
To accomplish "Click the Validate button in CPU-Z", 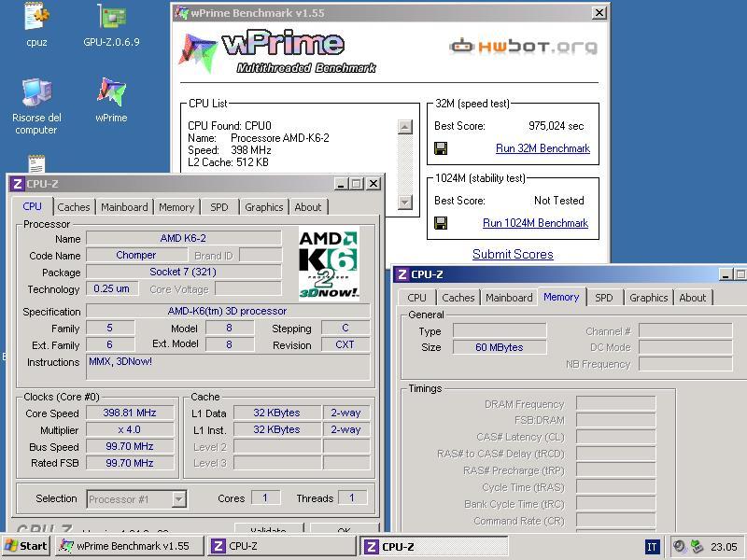I will coord(269,528).
